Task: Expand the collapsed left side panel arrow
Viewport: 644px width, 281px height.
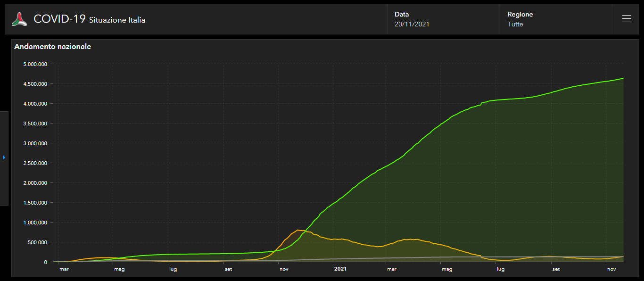Action: (x=4, y=157)
